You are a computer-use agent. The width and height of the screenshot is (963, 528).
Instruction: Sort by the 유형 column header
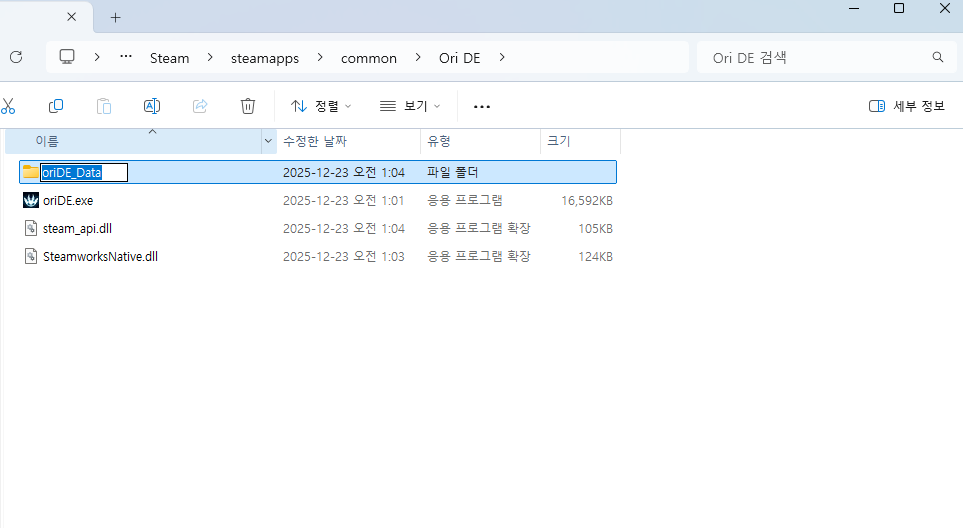[480, 141]
